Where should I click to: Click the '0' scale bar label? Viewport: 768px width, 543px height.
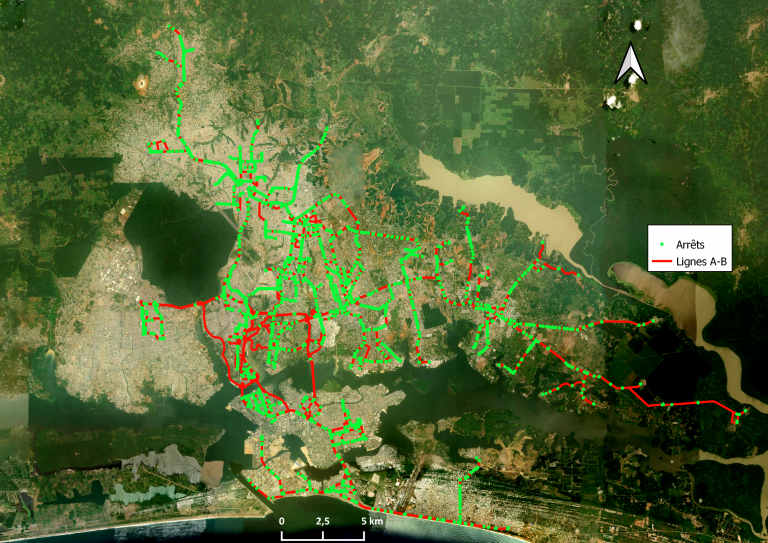282,521
